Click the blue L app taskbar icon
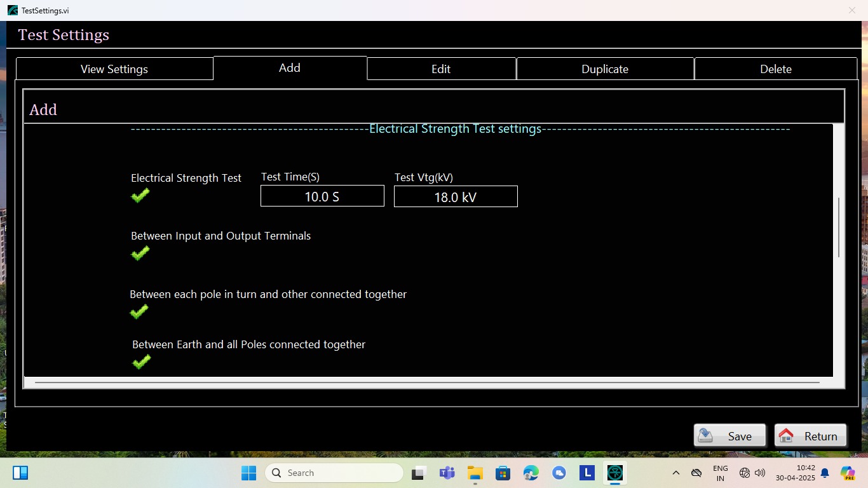868x488 pixels. [x=587, y=473]
